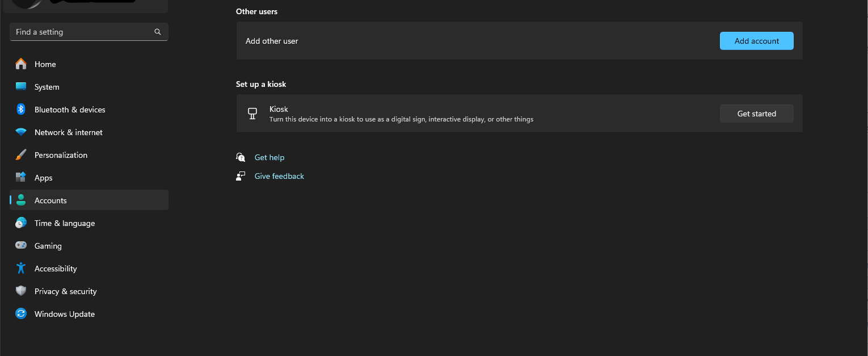Open Apps using its grid icon

click(x=21, y=178)
